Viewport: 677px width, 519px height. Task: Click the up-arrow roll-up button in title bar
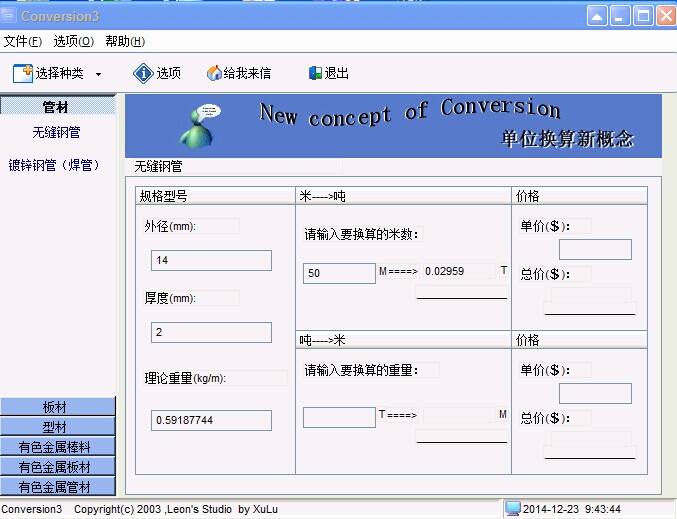pyautogui.click(x=597, y=15)
